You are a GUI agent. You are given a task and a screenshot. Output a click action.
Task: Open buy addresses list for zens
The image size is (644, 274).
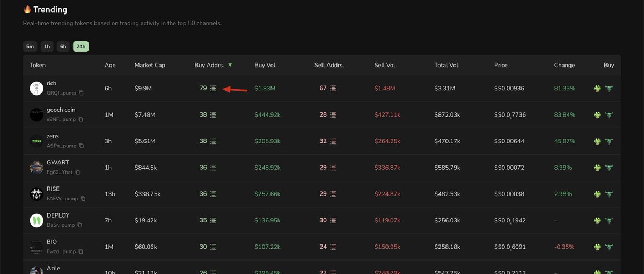coord(213,141)
